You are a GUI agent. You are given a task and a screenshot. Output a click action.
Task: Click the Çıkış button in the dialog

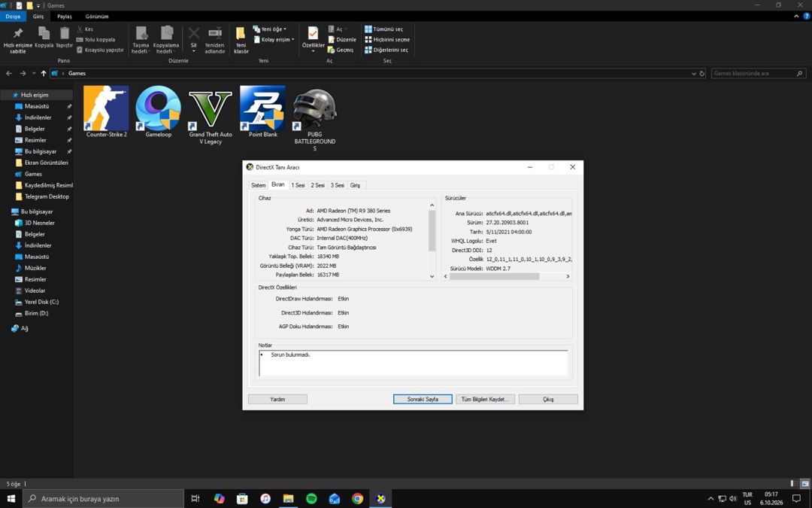pos(548,399)
